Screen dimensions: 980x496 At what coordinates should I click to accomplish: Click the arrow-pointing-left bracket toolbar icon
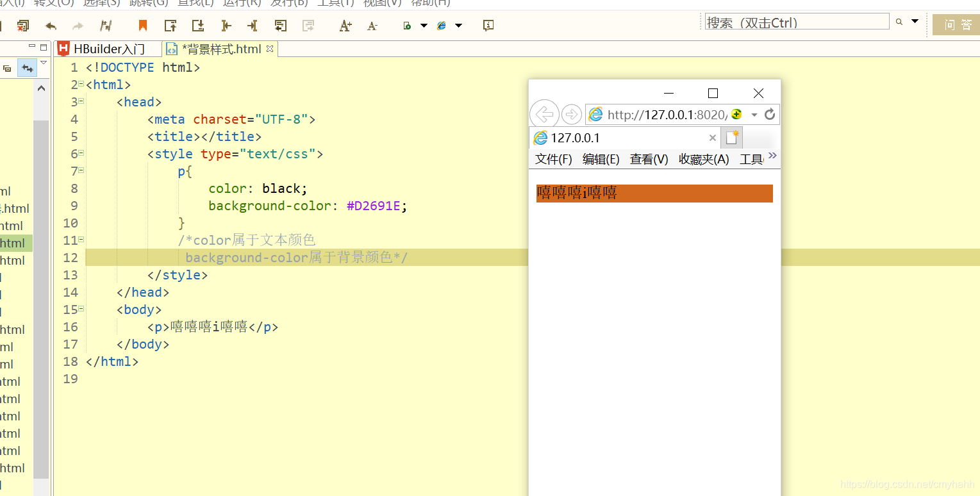click(226, 26)
